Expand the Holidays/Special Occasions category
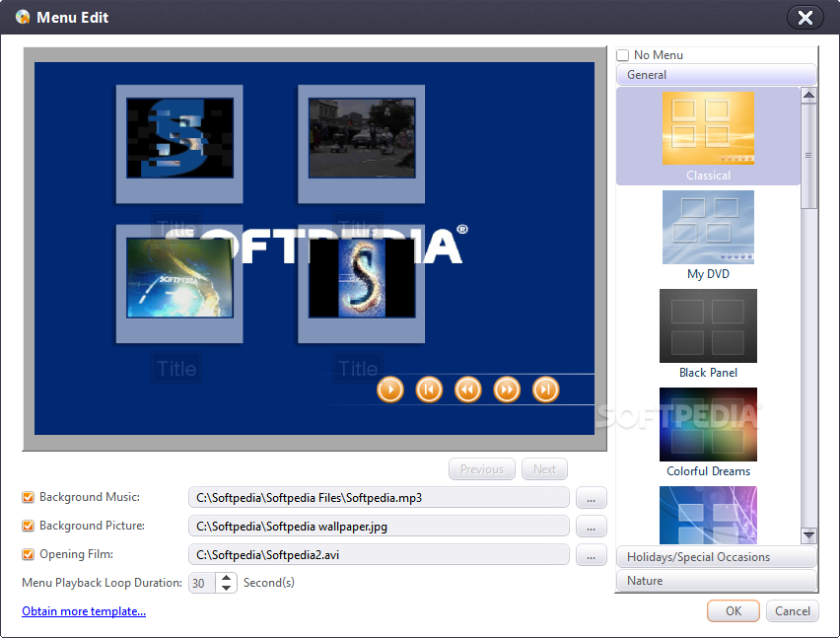The width and height of the screenshot is (840, 638). [716, 557]
